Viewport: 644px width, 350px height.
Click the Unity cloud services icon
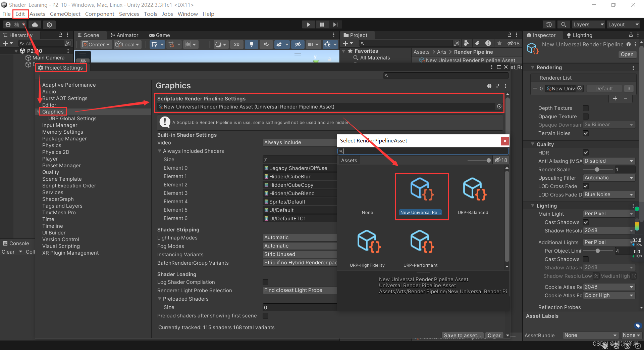click(x=35, y=25)
